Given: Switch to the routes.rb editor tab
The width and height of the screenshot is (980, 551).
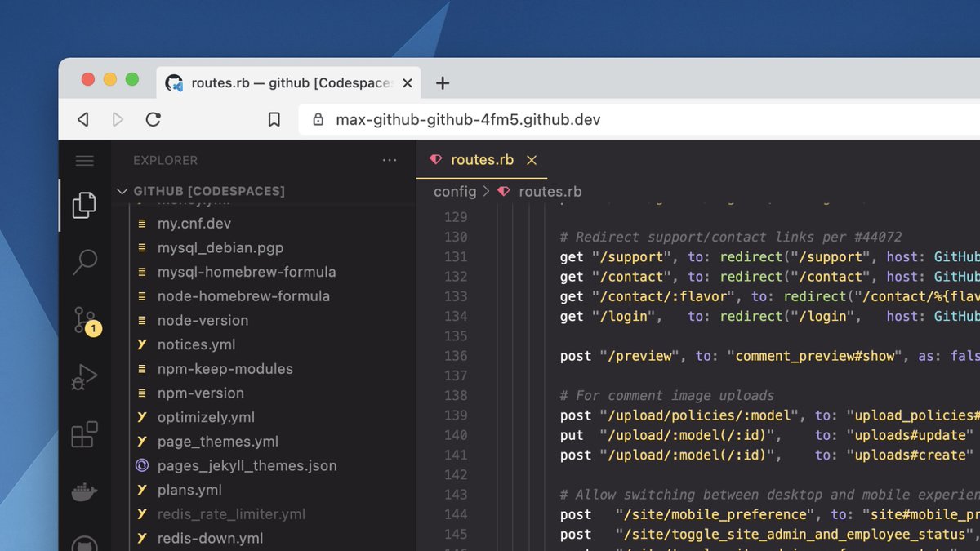Looking at the screenshot, I should click(x=481, y=160).
